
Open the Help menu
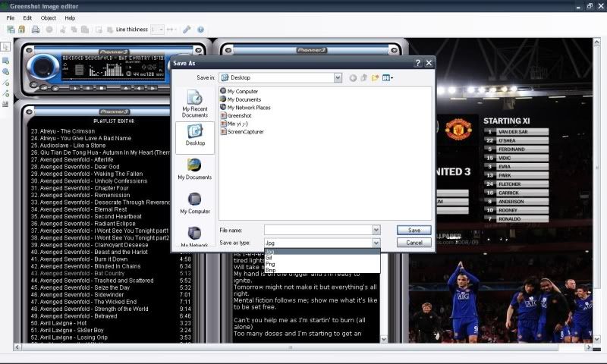tap(70, 17)
